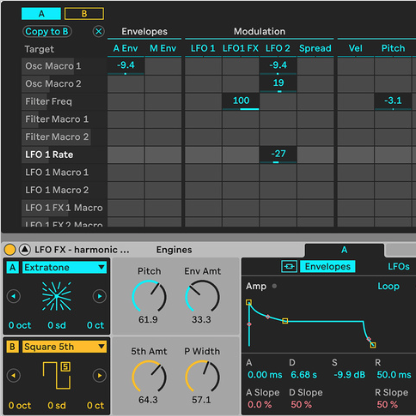Select the LFO 2 column header
The width and height of the screenshot is (416, 416).
(x=278, y=49)
